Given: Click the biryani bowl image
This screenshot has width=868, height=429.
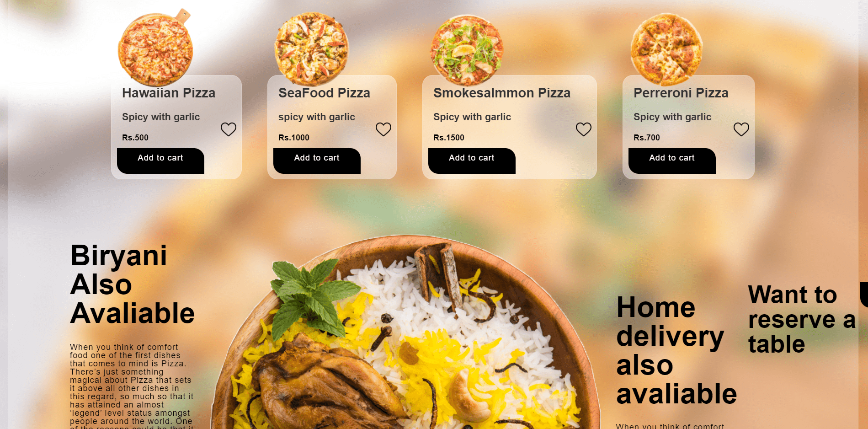Looking at the screenshot, I should (x=405, y=332).
